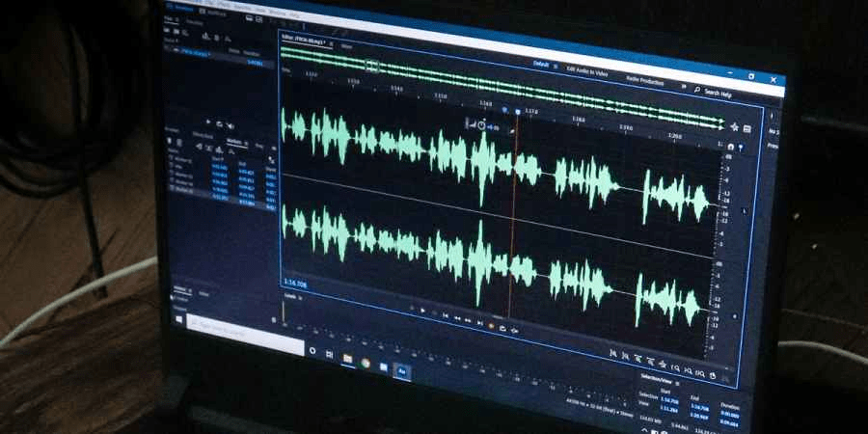The width and height of the screenshot is (868, 434).
Task: Click the Search Help field
Action: point(719,93)
